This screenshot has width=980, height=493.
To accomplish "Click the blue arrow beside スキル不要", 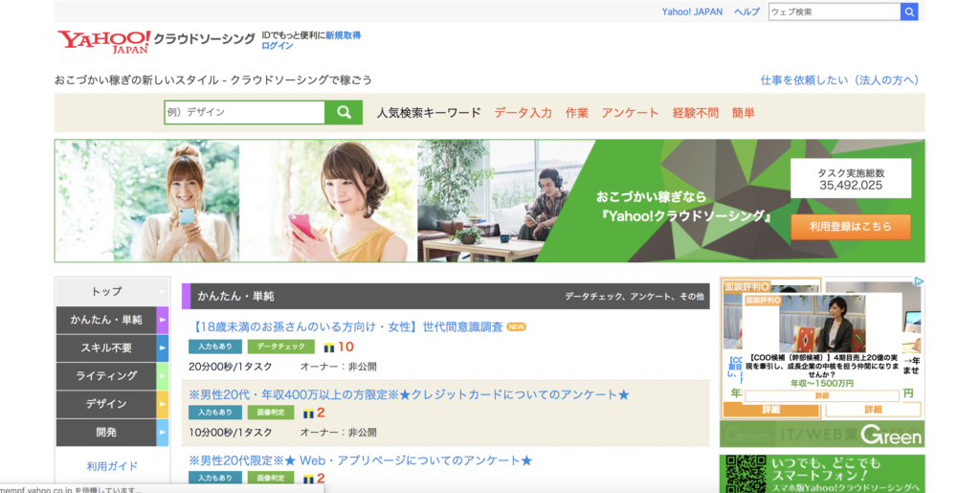I will [x=163, y=348].
